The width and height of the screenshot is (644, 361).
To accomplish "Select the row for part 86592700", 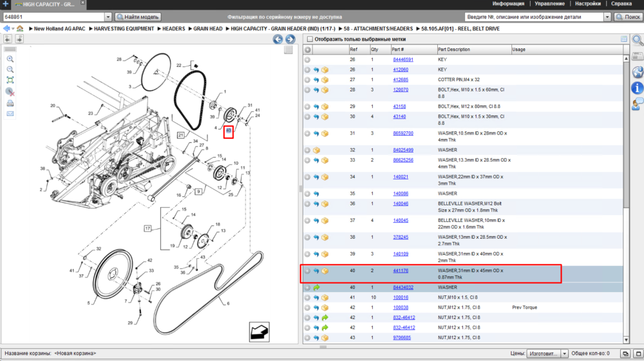I will click(463, 136).
